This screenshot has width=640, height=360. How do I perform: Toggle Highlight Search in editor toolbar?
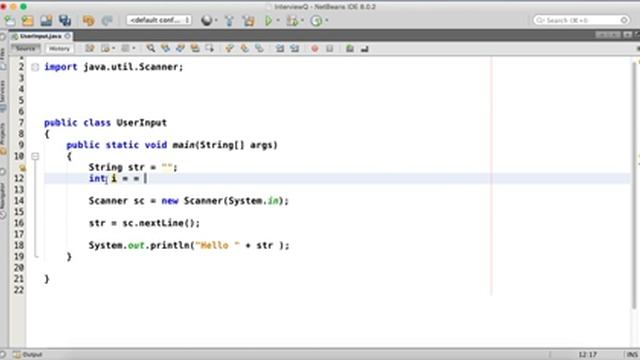pyautogui.click(x=195, y=49)
